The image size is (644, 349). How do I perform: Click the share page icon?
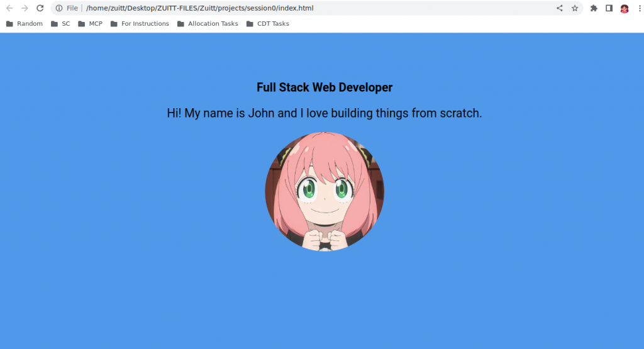click(559, 8)
